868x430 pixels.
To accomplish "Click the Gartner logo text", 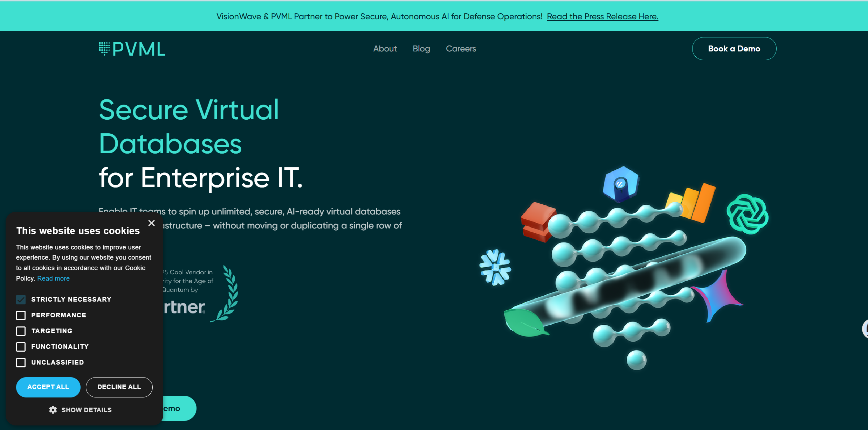I will click(x=185, y=307).
